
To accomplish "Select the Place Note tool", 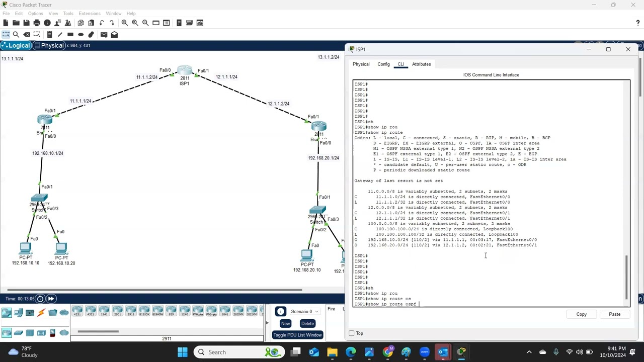I will [49, 34].
